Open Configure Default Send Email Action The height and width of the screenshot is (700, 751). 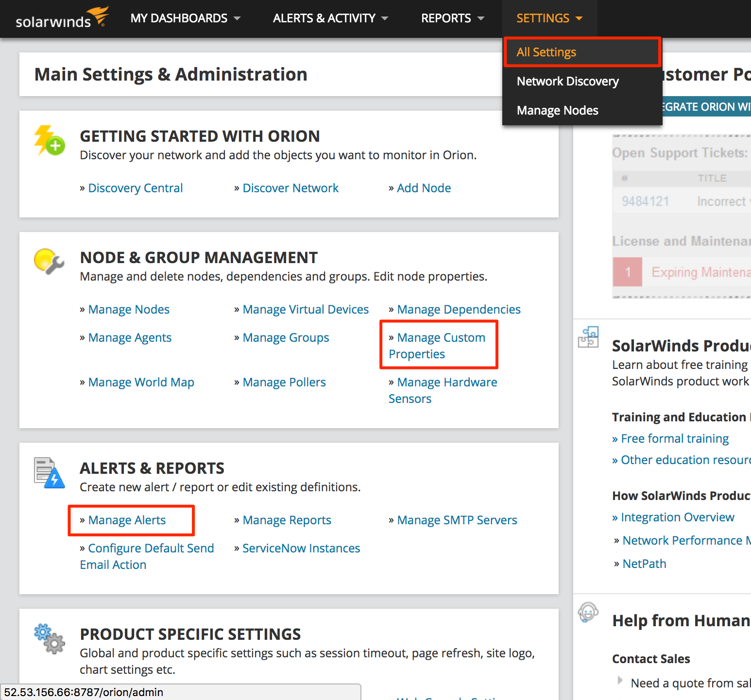pyautogui.click(x=147, y=556)
